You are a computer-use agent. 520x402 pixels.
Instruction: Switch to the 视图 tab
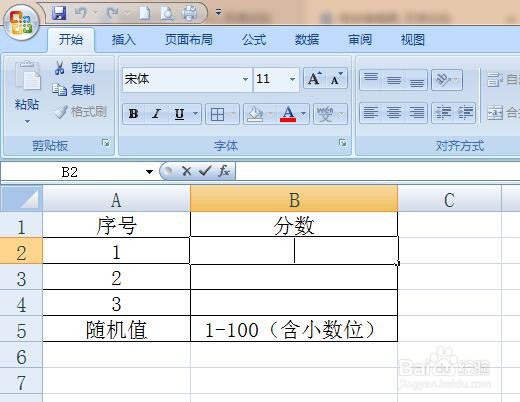coord(413,40)
